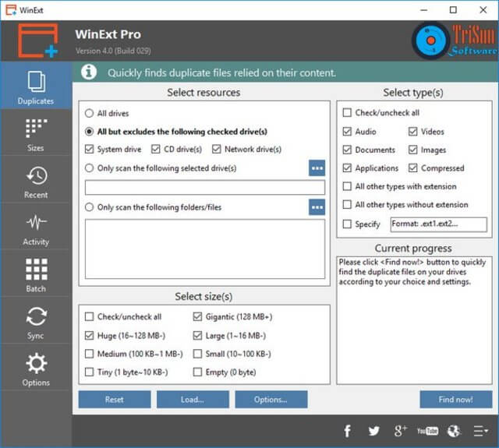Open the Sync panel icon
This screenshot has width=499, height=448.
point(37,316)
